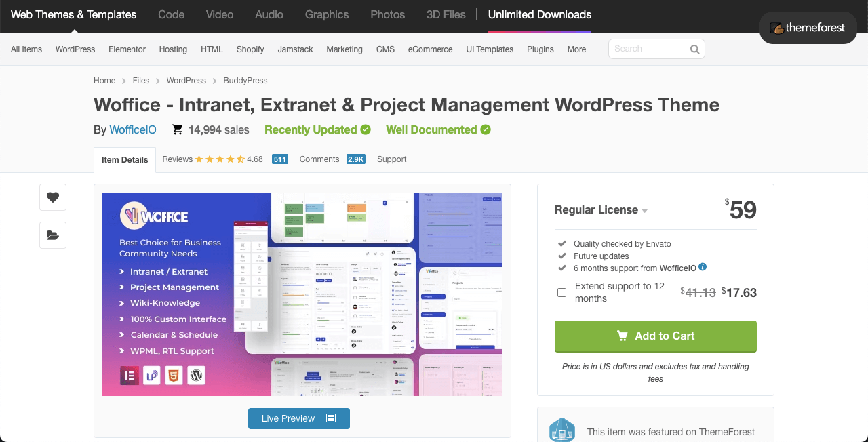Open the All Items category

26,49
